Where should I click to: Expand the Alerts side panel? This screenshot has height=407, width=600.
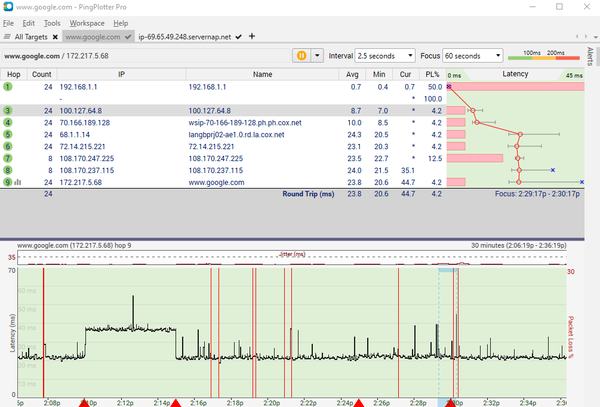[590, 56]
